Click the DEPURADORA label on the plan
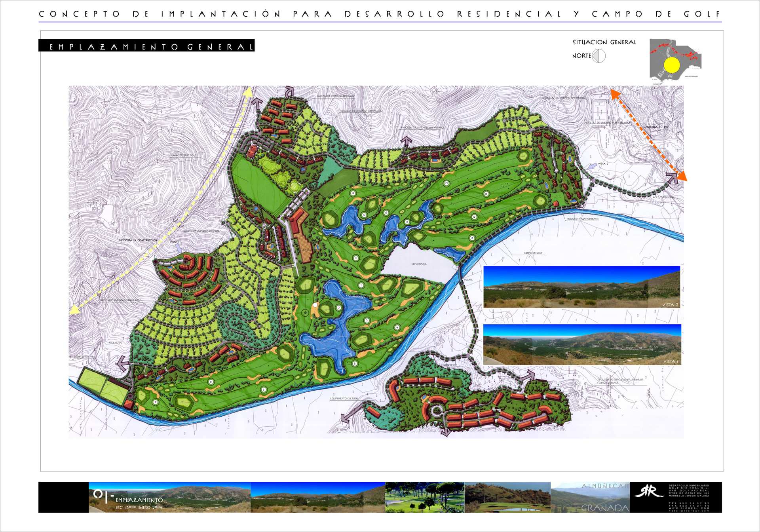760x532 pixels. [x=418, y=264]
